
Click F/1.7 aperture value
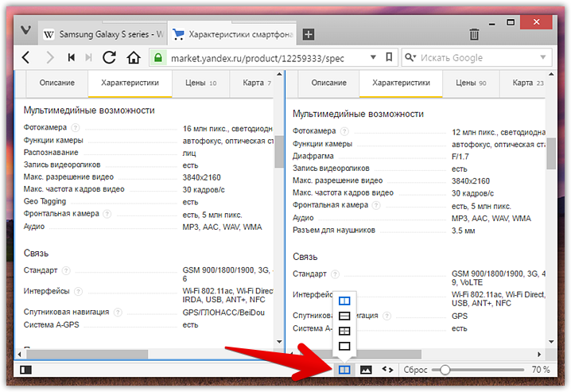pyautogui.click(x=460, y=157)
